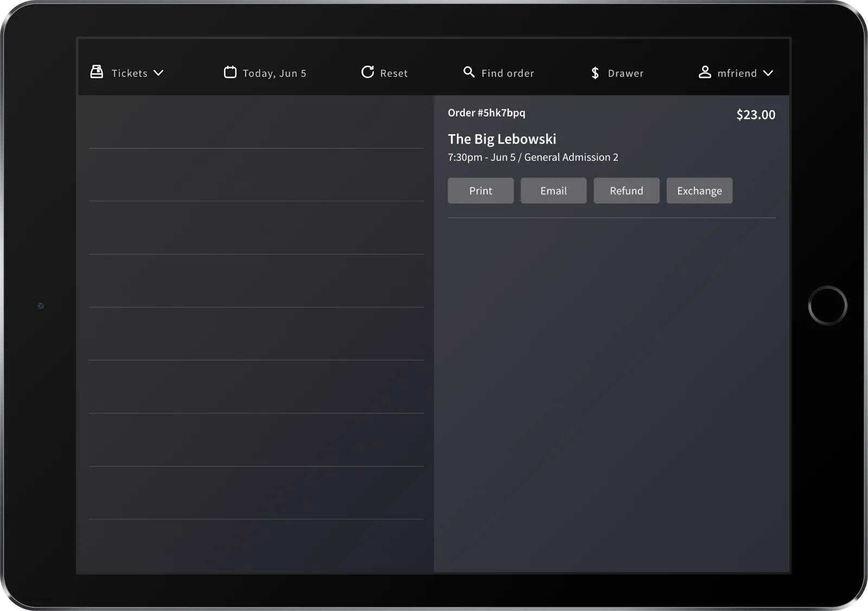The width and height of the screenshot is (868, 611).
Task: Click the calendar icon beside Today, Jun 5
Action: [x=230, y=72]
